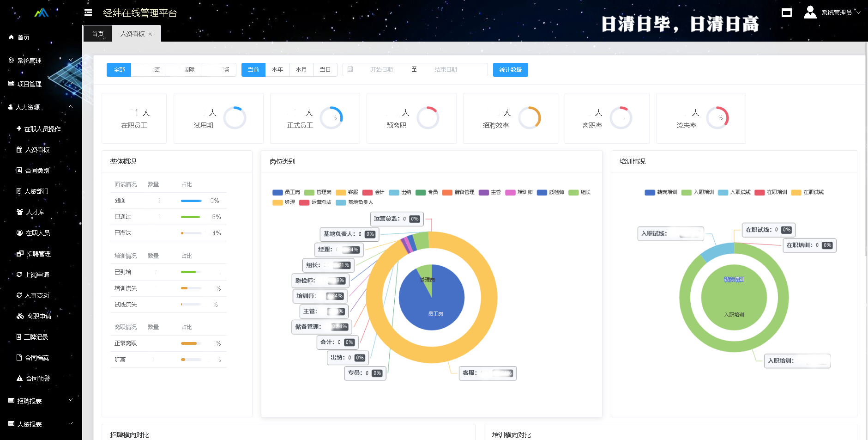Switch to the 首页 tab

click(x=98, y=34)
